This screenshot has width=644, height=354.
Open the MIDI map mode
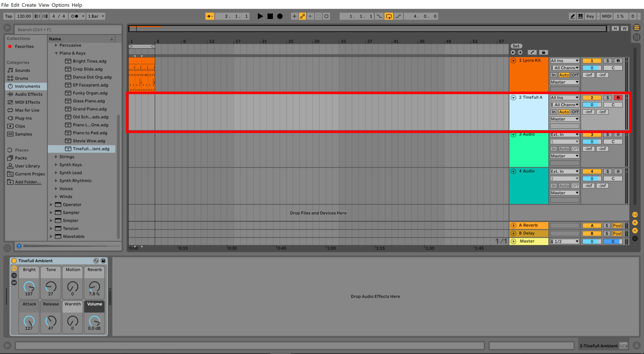click(x=607, y=16)
